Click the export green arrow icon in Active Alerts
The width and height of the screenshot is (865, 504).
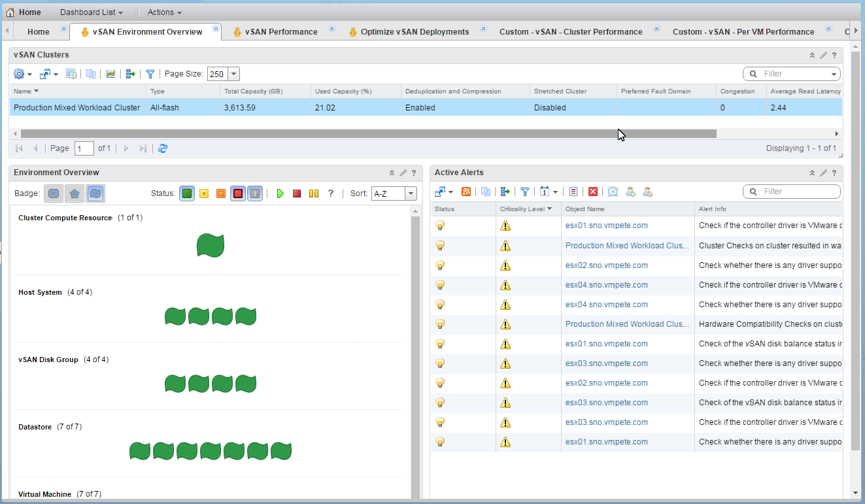(505, 192)
